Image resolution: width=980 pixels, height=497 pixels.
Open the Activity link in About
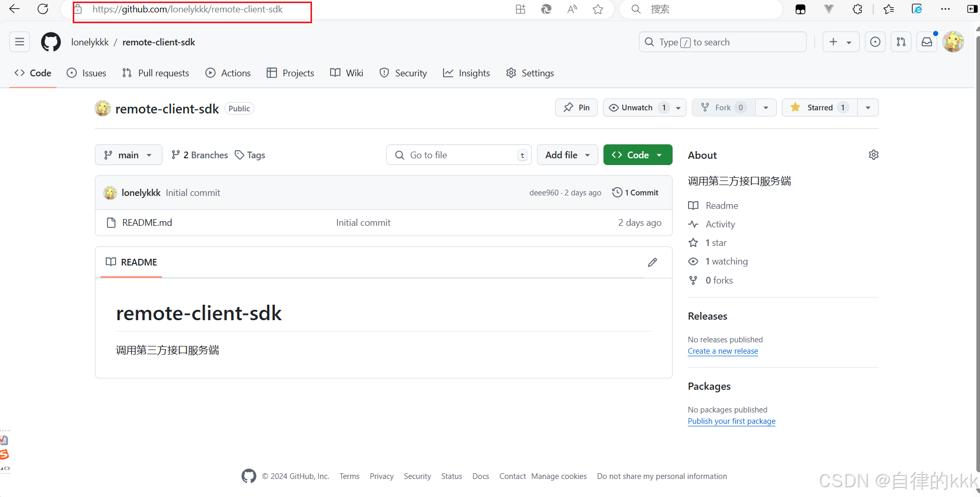pyautogui.click(x=712, y=224)
